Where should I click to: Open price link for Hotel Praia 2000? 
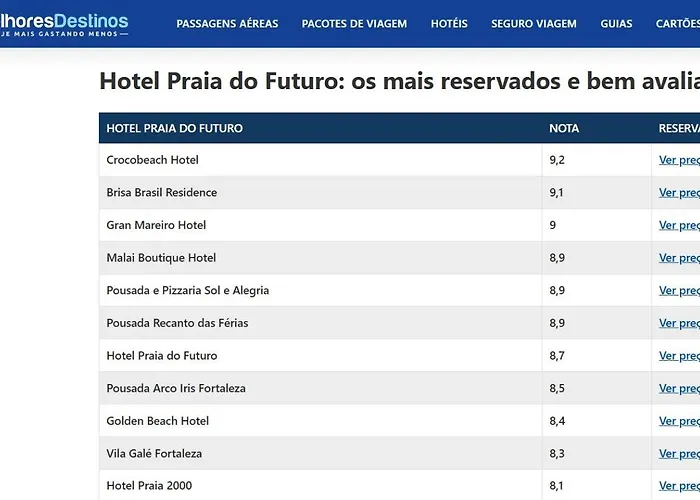(679, 486)
